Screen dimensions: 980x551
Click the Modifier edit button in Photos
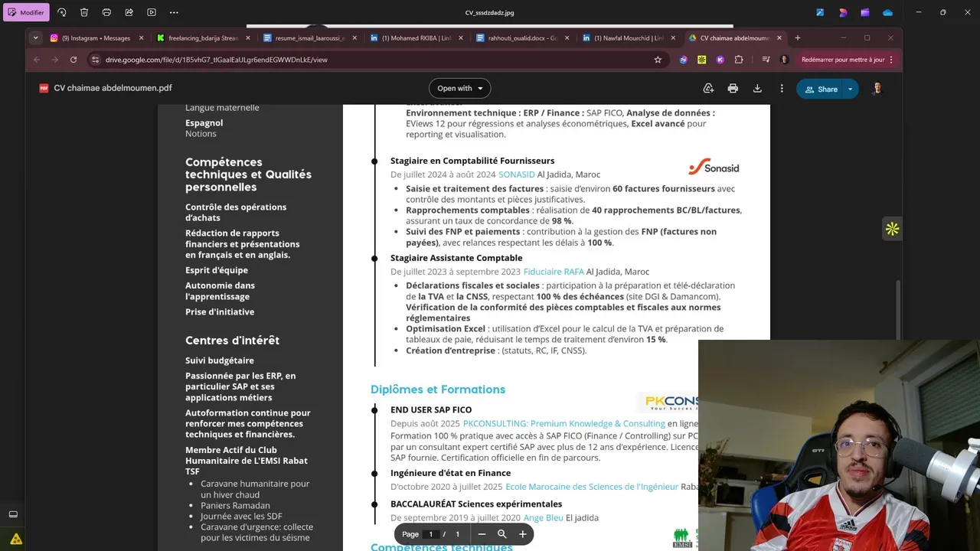click(x=27, y=12)
